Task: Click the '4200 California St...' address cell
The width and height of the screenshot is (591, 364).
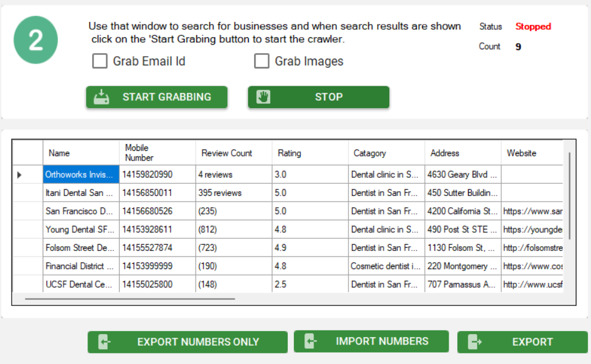Action: [x=463, y=211]
